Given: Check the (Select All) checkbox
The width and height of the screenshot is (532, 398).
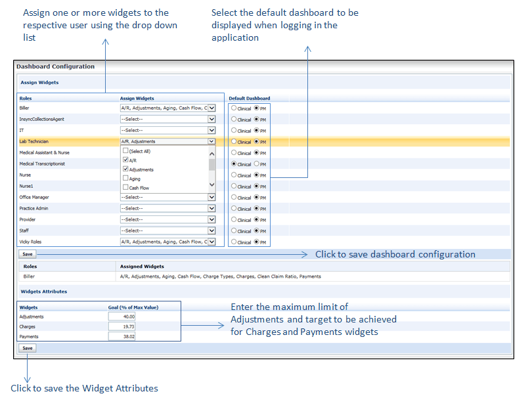Looking at the screenshot, I should coord(125,150).
